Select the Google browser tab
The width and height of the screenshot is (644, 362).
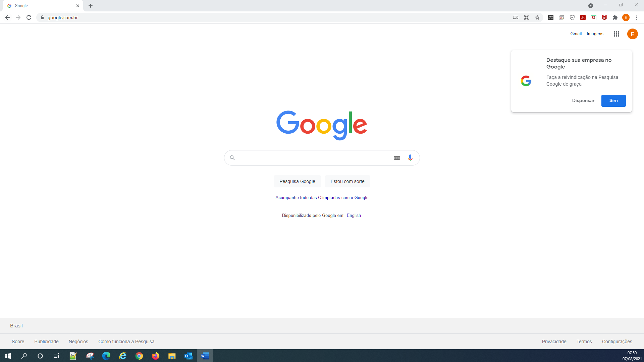[43, 6]
